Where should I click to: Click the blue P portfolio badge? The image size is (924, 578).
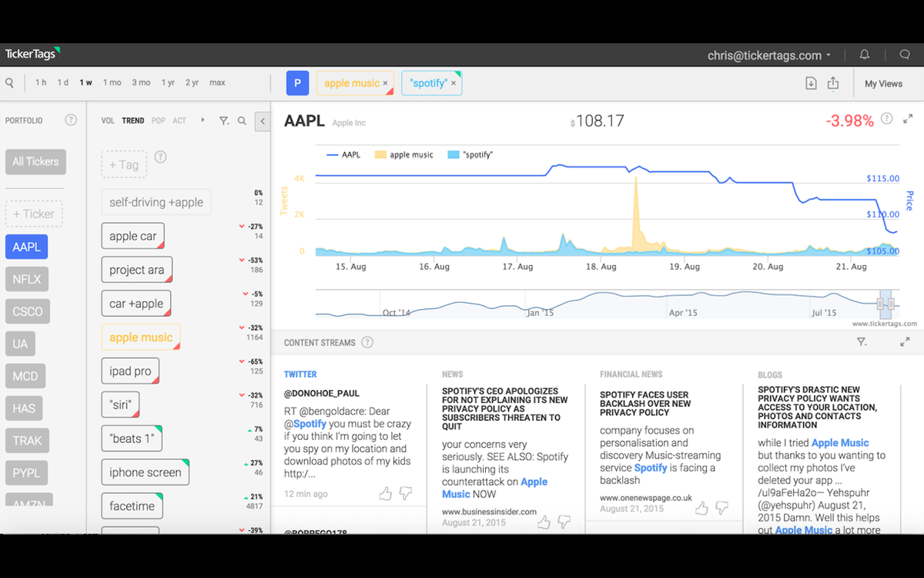coord(297,83)
